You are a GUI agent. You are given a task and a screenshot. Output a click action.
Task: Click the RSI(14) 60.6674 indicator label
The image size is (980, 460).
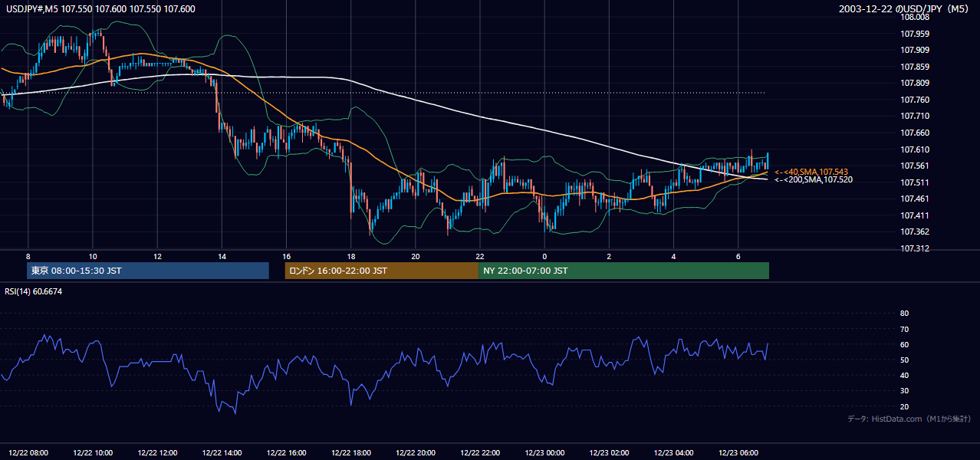point(34,291)
